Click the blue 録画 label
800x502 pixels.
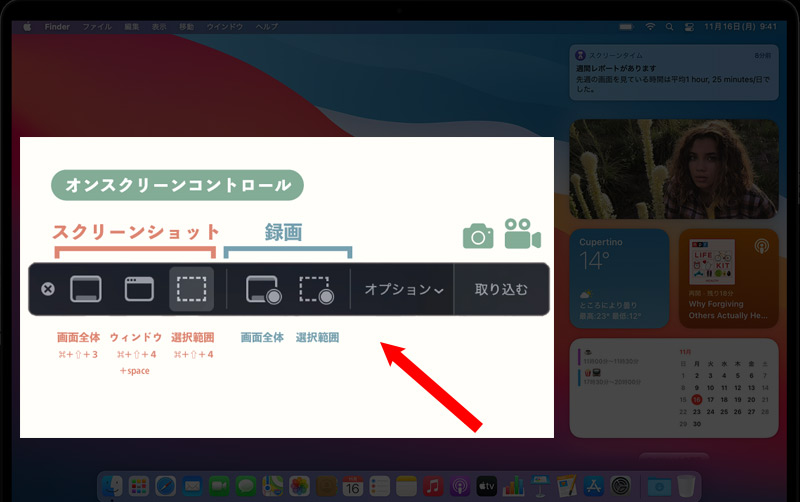(x=284, y=232)
